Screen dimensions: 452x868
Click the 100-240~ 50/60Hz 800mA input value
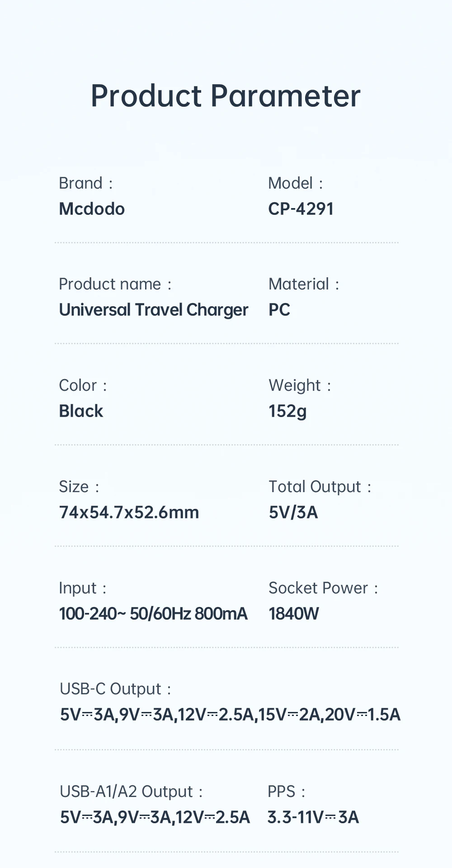[153, 614]
